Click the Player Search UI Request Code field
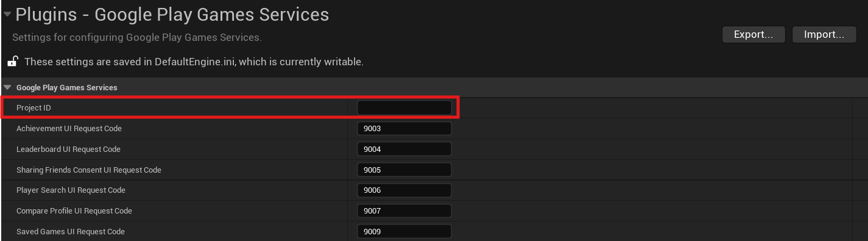 point(404,190)
